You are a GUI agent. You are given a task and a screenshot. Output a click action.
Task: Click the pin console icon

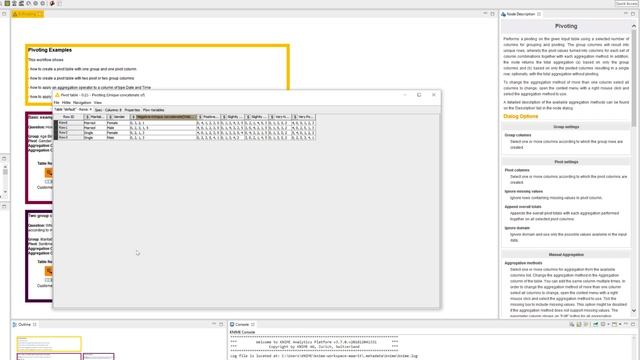[596, 324]
